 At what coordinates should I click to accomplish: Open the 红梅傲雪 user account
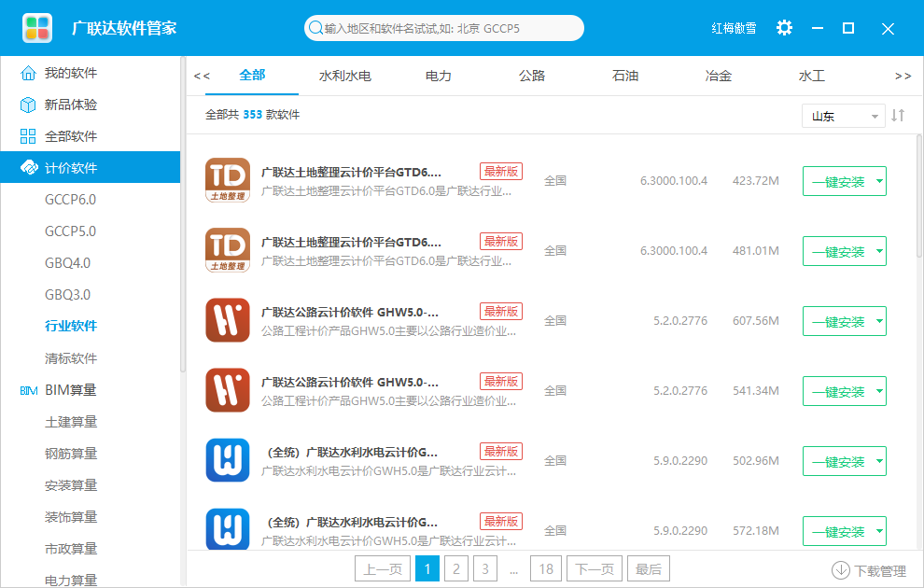(x=734, y=28)
